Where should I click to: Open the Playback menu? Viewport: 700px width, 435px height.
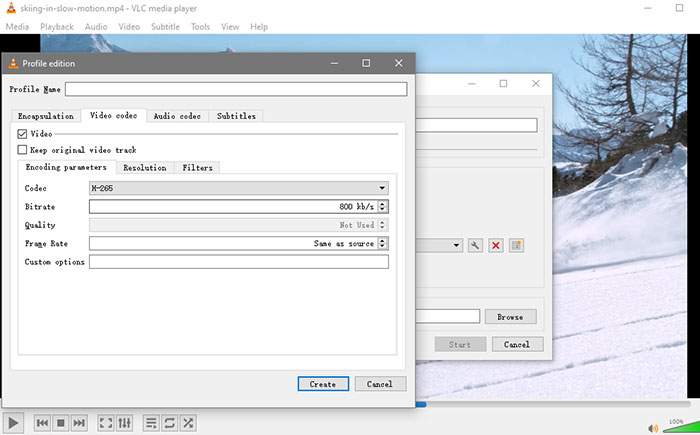[x=57, y=27]
